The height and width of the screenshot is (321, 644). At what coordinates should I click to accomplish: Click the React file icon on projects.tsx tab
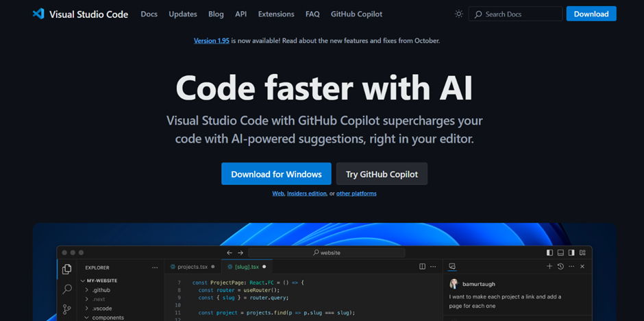point(173,267)
